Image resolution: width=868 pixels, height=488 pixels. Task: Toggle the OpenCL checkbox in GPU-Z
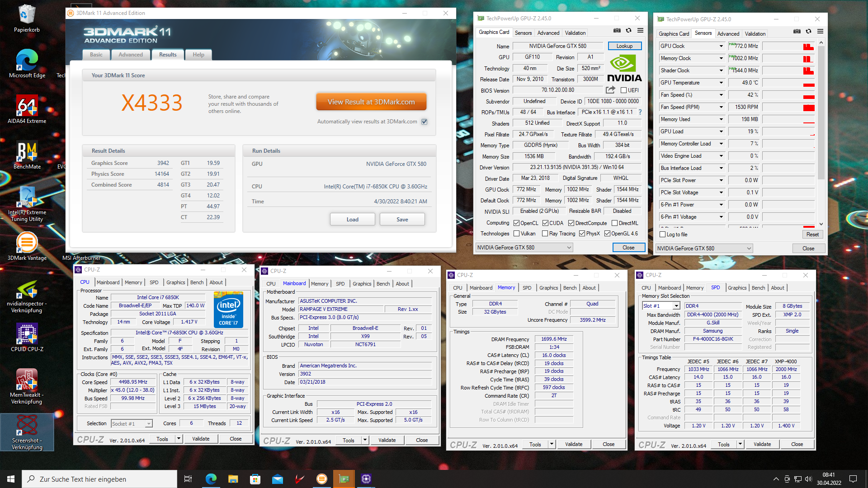tap(516, 223)
